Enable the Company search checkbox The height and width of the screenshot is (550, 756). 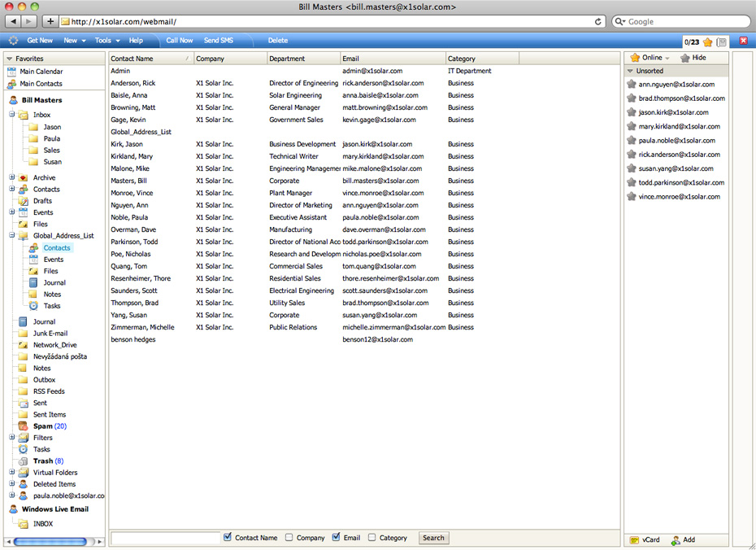[x=289, y=538]
